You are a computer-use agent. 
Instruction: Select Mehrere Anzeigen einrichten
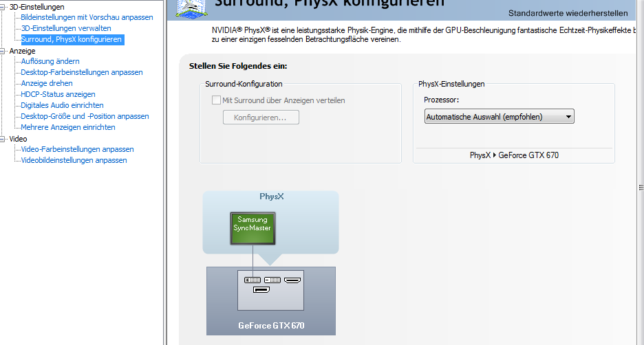click(67, 127)
